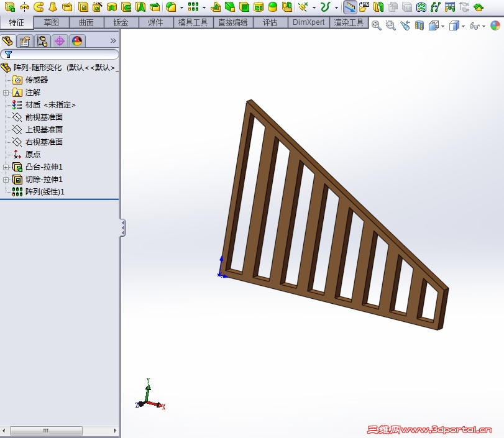Open the Linear Pattern dropdown arrow

click(x=204, y=7)
